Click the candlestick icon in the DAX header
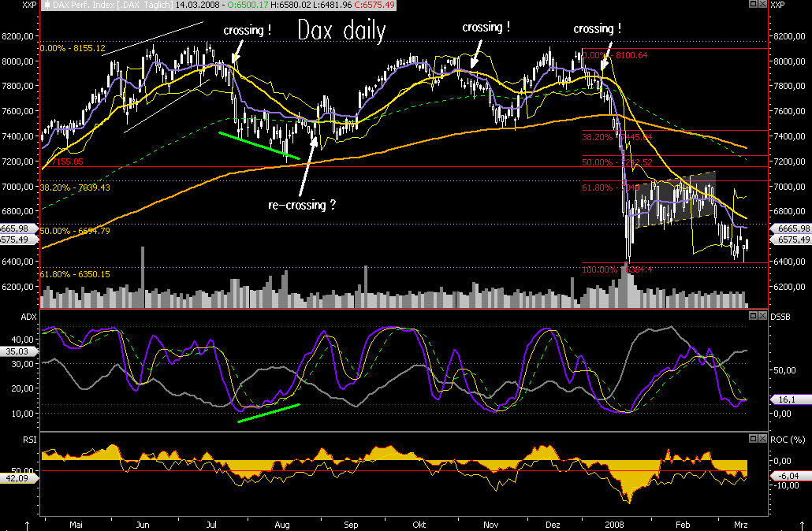The height and width of the screenshot is (531, 812). 47,6
